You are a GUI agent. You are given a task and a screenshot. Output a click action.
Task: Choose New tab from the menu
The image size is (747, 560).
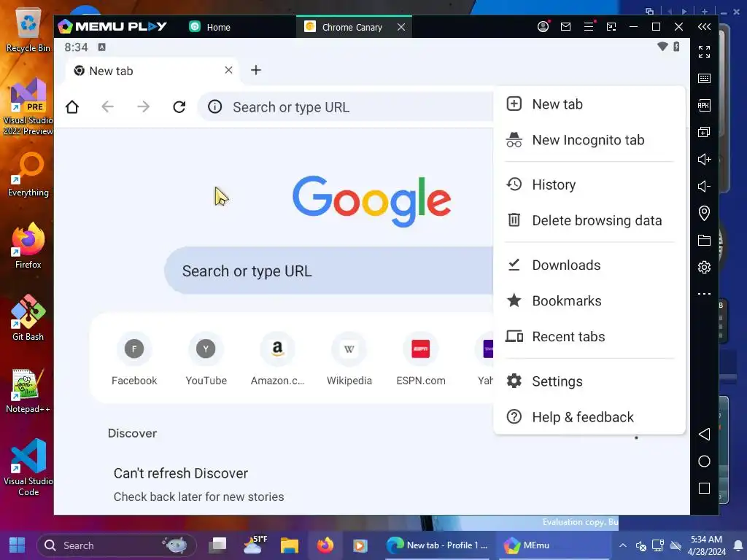point(589,104)
